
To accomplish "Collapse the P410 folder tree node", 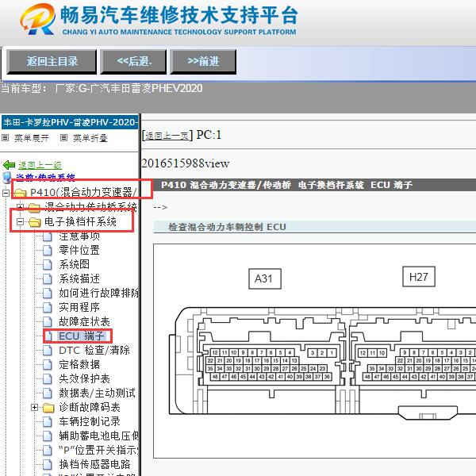I will 6,193.
